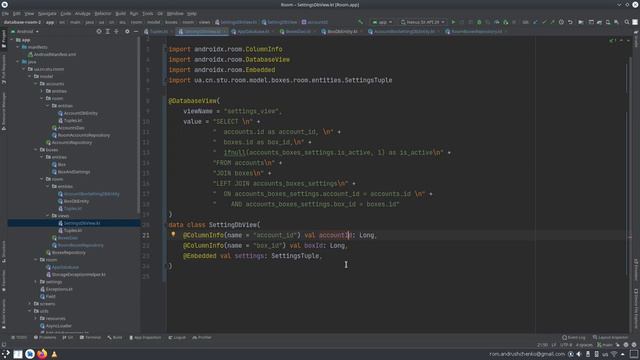Collapse the boxes folder in the tree

coord(36,150)
